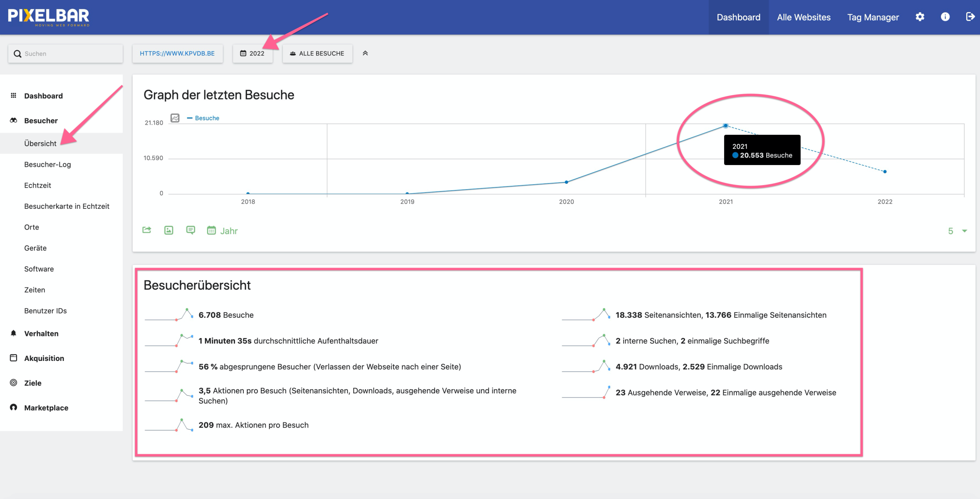Click the info icon in header
980x499 pixels.
coord(945,17)
